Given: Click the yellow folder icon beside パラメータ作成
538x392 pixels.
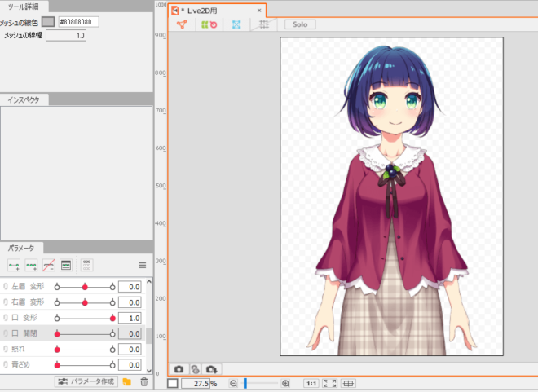Looking at the screenshot, I should pos(126,381).
